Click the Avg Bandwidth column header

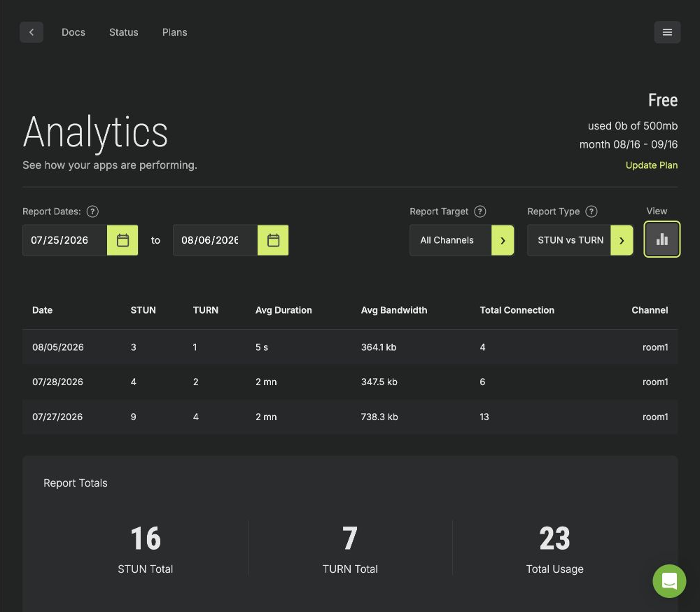click(x=393, y=310)
